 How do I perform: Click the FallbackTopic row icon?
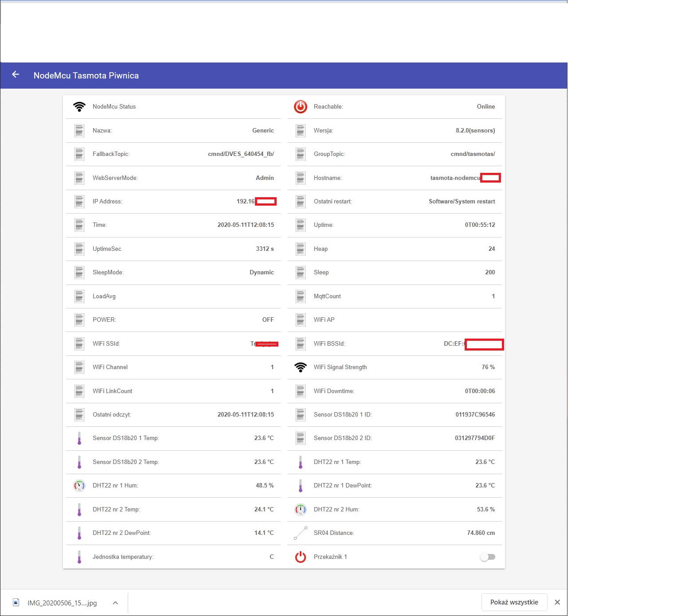pyautogui.click(x=79, y=154)
